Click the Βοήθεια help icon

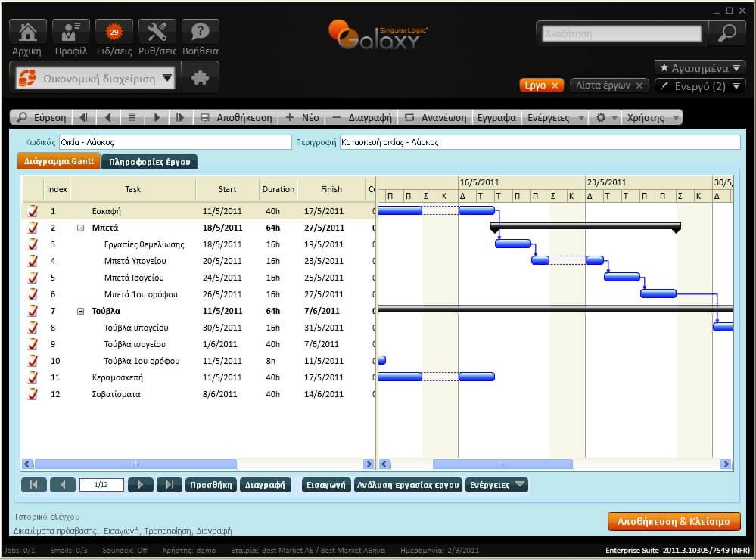coord(201,33)
